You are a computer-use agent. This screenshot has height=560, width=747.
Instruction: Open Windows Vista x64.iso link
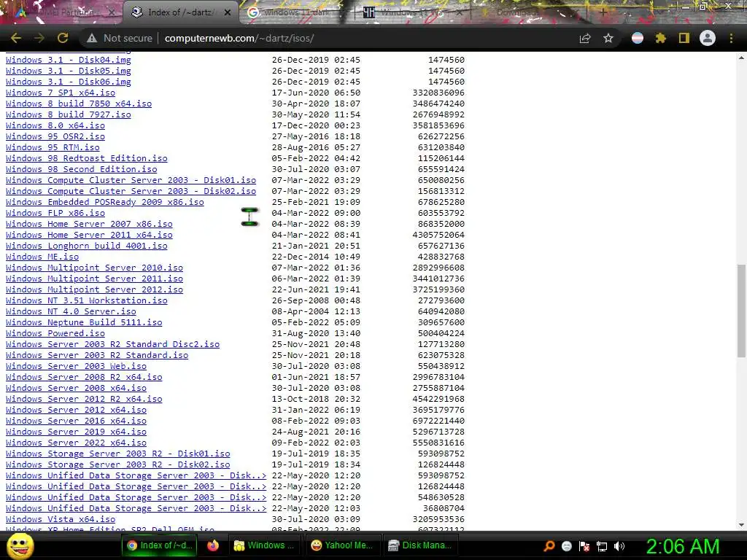(x=61, y=520)
